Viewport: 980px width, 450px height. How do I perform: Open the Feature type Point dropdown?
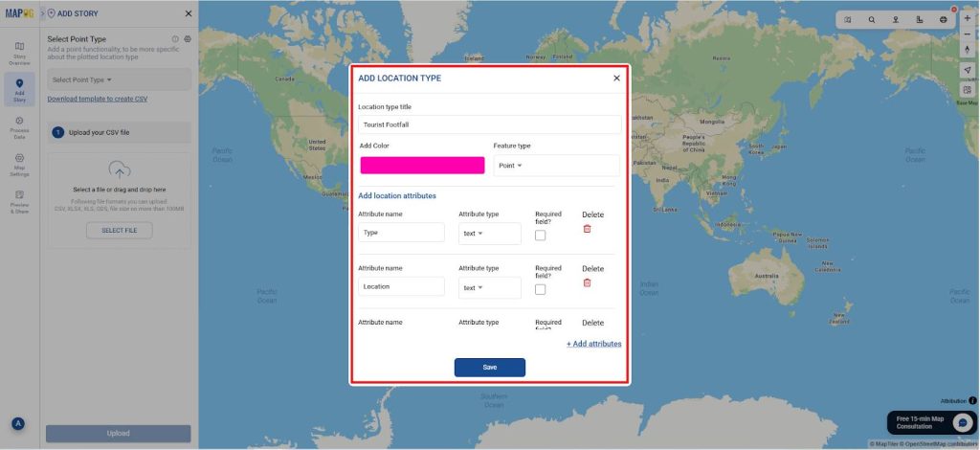click(x=555, y=166)
